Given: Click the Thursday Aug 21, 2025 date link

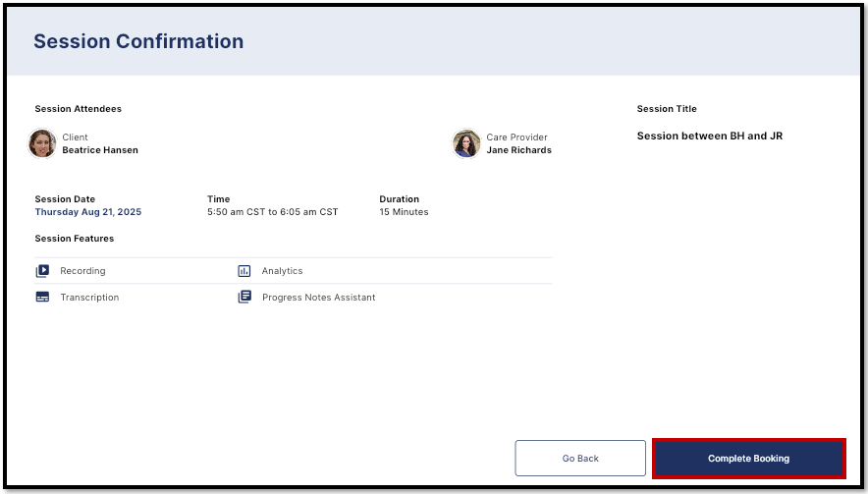Looking at the screenshot, I should [x=88, y=212].
